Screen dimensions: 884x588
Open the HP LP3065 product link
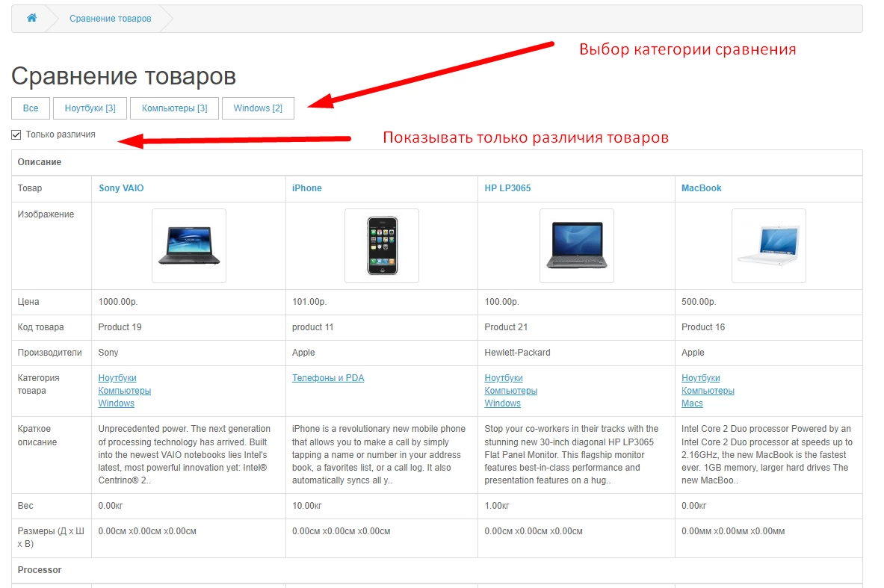pos(507,188)
